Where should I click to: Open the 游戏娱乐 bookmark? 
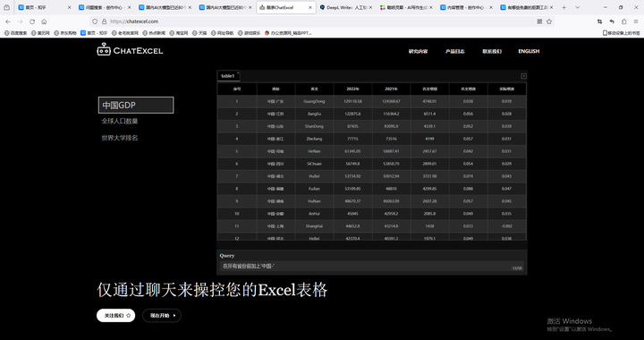pos(249,33)
